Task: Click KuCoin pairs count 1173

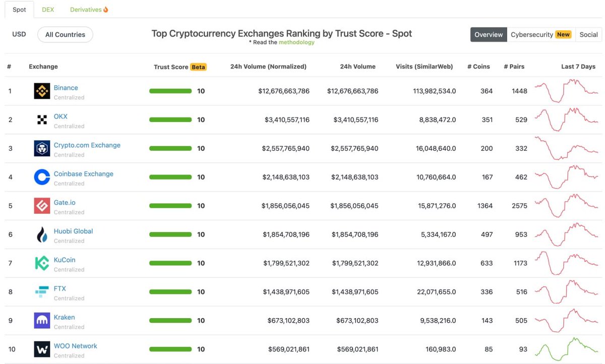Action: (520, 263)
